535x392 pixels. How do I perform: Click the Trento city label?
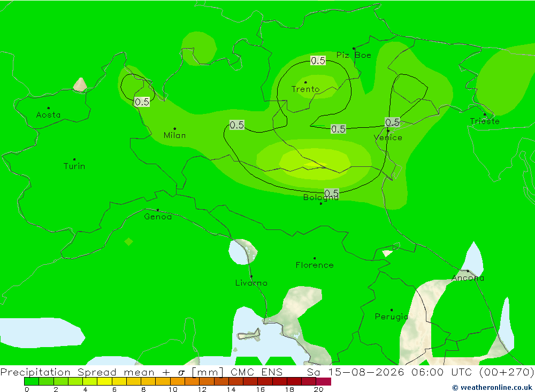305,89
